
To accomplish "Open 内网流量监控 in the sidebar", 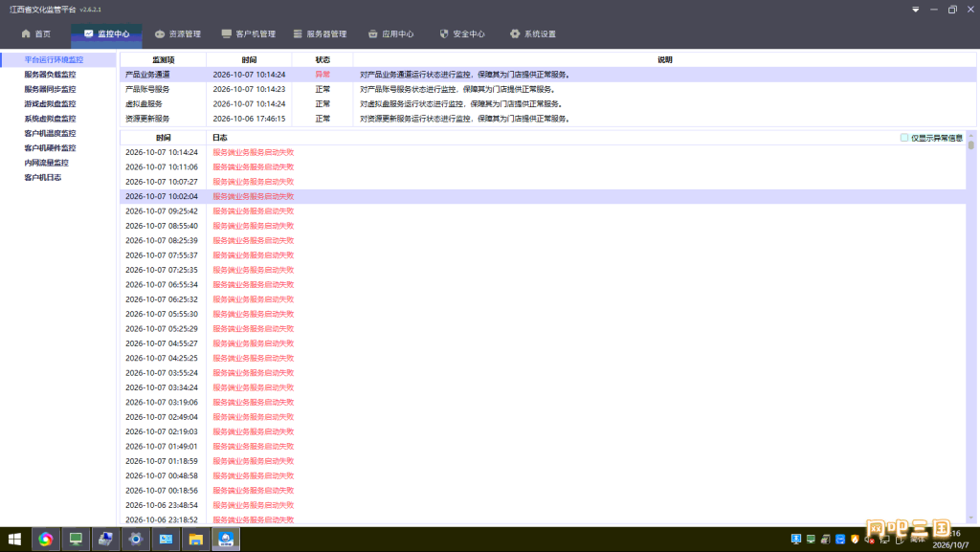I will (46, 163).
